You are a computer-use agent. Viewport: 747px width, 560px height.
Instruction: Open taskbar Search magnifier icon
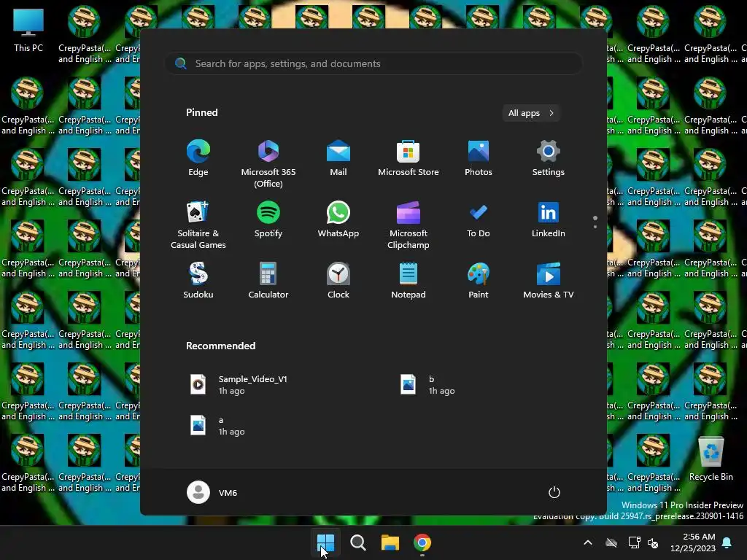(357, 542)
